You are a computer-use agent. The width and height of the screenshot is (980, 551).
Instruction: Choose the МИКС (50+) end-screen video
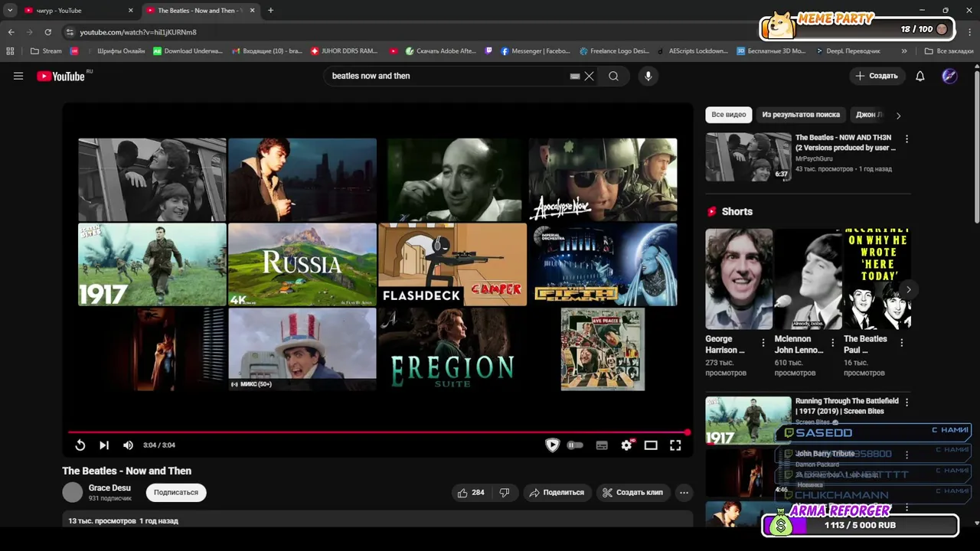pyautogui.click(x=302, y=350)
